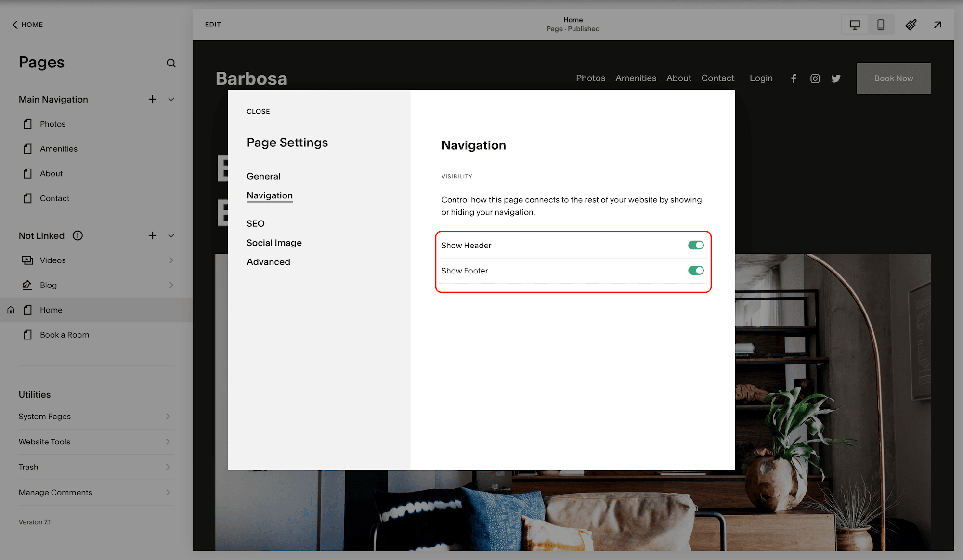This screenshot has height=560, width=963.
Task: Go back to HOME menu
Action: (x=27, y=25)
